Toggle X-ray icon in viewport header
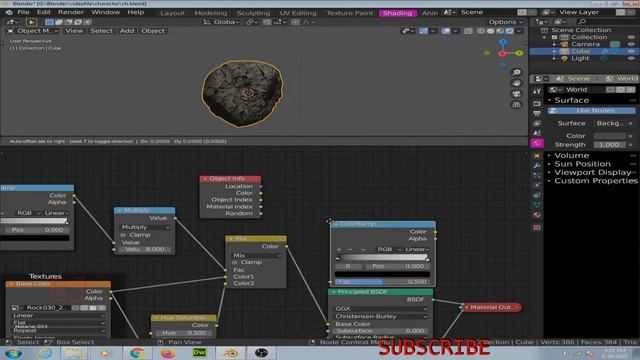Image resolution: width=640 pixels, height=360 pixels. pyautogui.click(x=468, y=31)
